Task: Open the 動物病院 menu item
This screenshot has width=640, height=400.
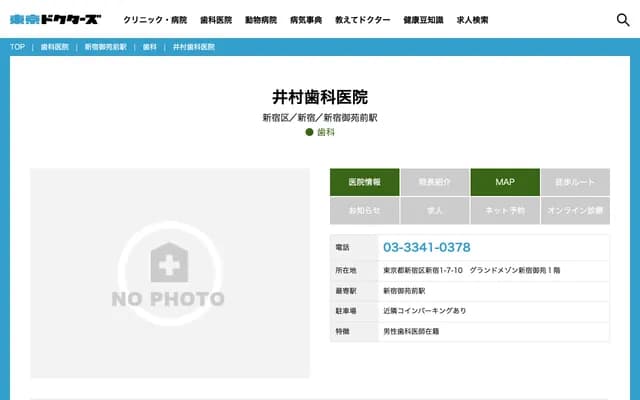Action: coord(261,20)
